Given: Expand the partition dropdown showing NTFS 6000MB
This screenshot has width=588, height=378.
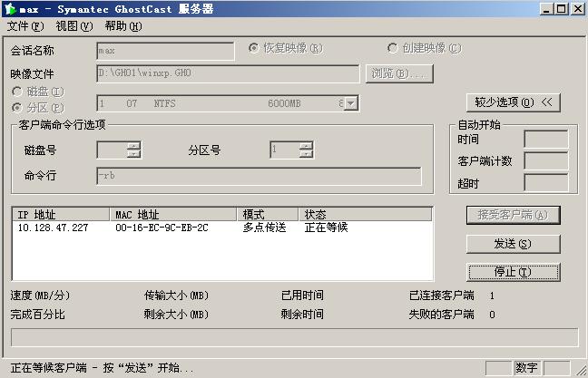Looking at the screenshot, I should [x=350, y=103].
